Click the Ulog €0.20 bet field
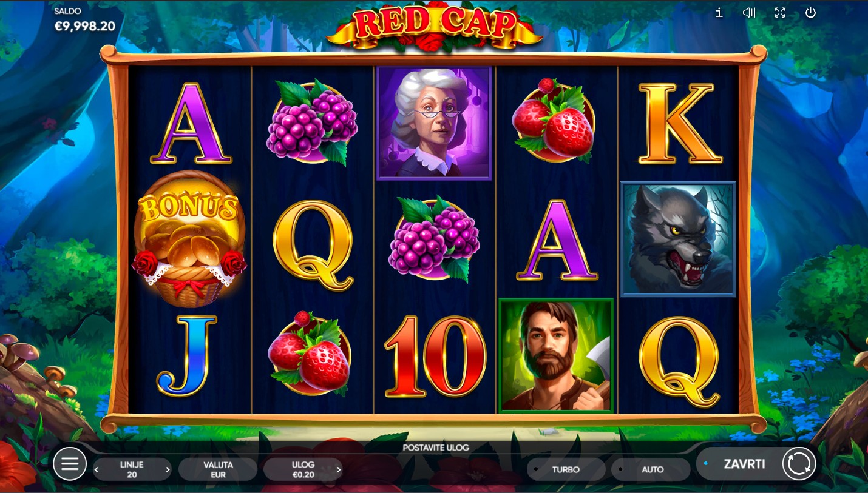 point(303,469)
